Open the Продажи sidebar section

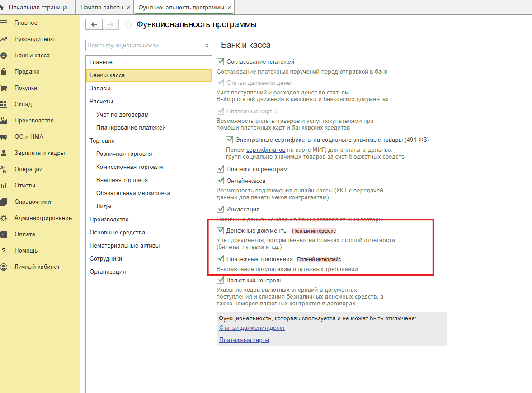click(x=27, y=72)
